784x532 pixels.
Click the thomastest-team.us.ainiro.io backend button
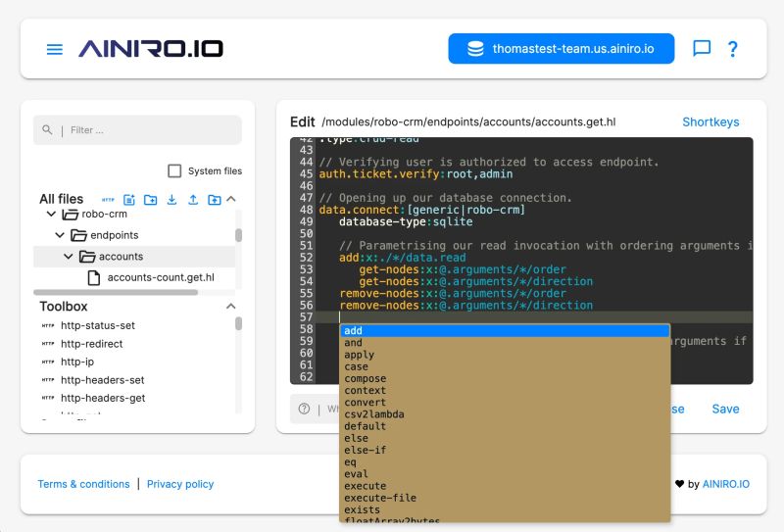tap(561, 49)
